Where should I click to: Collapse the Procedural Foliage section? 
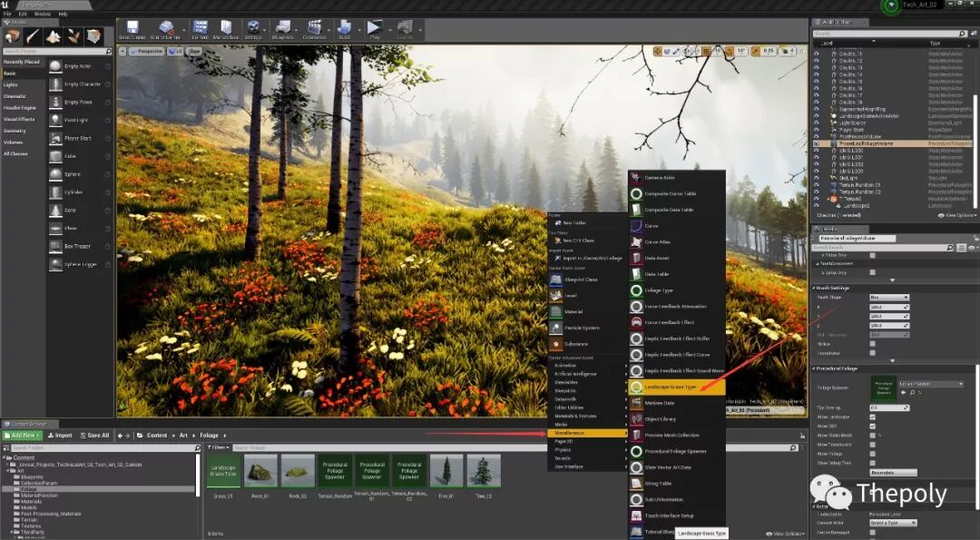pyautogui.click(x=814, y=368)
